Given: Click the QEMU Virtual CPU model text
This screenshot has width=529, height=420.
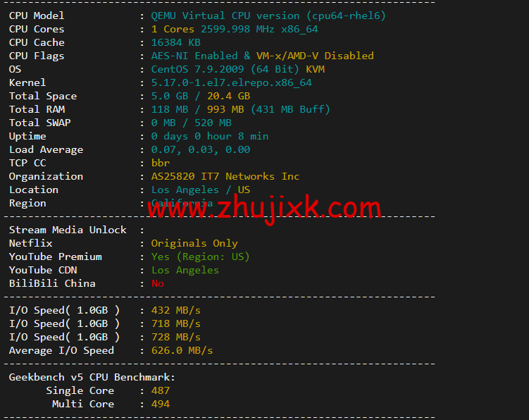Looking at the screenshot, I should click(x=268, y=16).
